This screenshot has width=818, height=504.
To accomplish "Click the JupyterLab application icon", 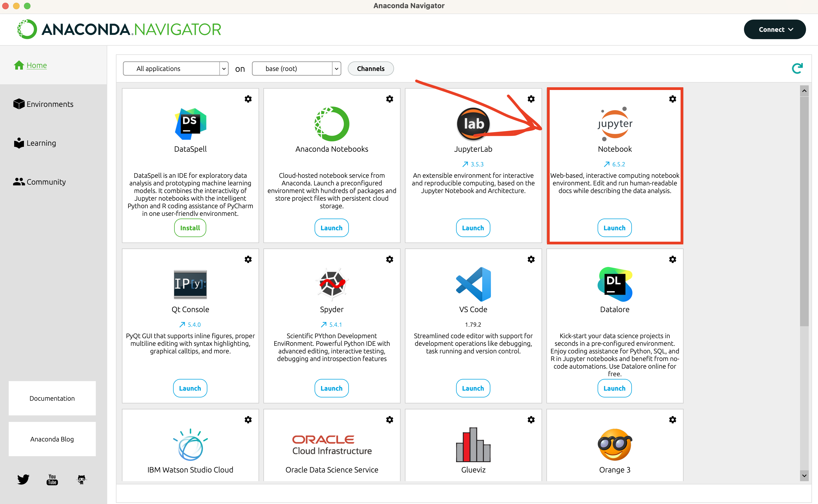I will pos(473,124).
